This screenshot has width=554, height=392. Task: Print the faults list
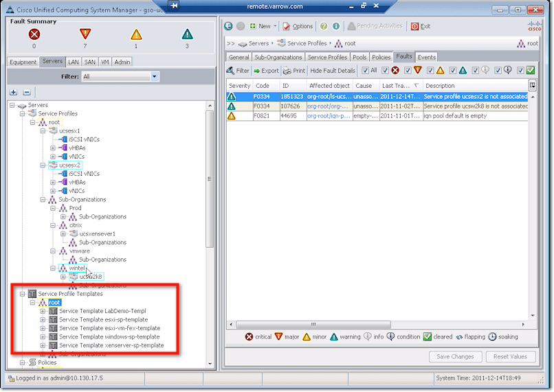coord(294,71)
